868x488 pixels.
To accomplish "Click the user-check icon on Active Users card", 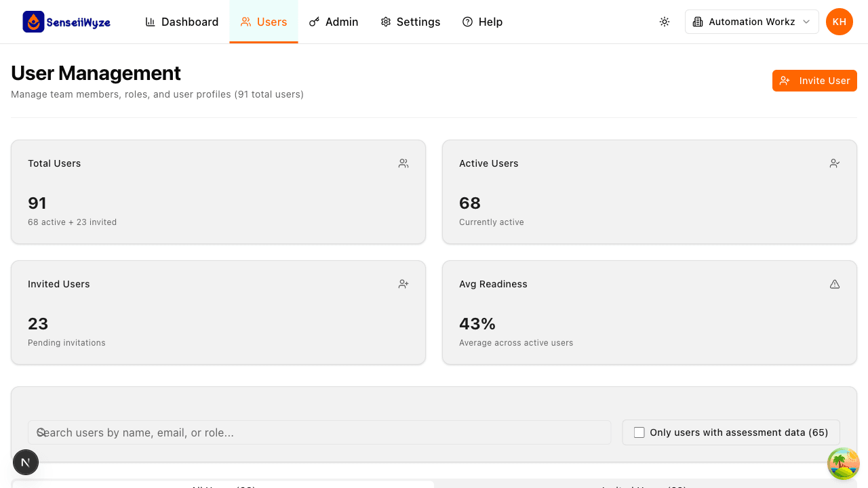I will [834, 163].
